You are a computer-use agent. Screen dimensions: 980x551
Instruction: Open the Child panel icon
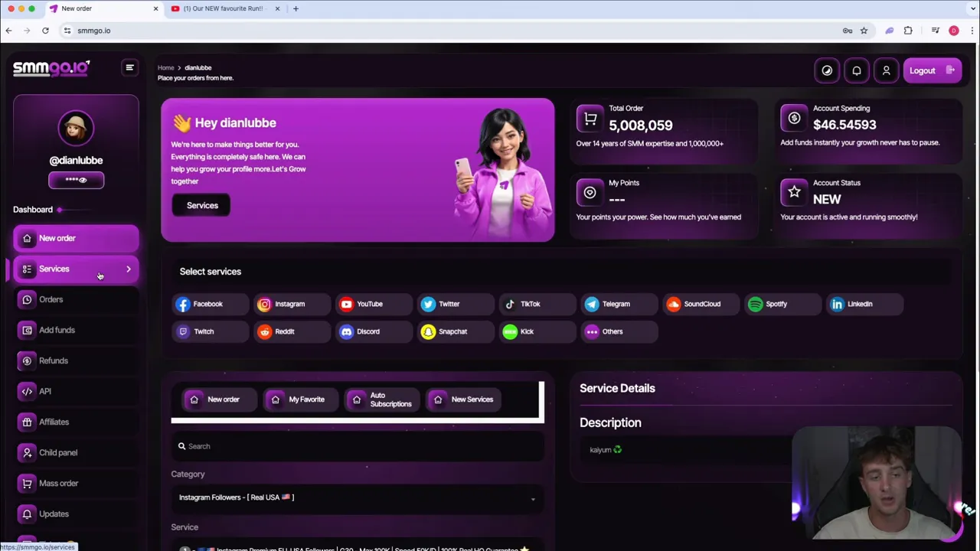(x=27, y=452)
